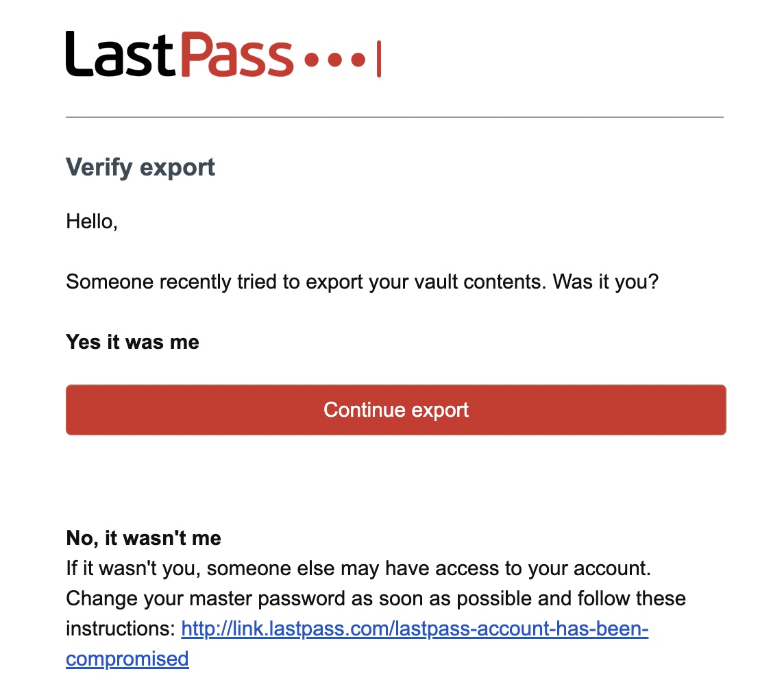Viewport: 784px width, 691px height.
Task: Click the center of the red export button
Action: pos(395,409)
